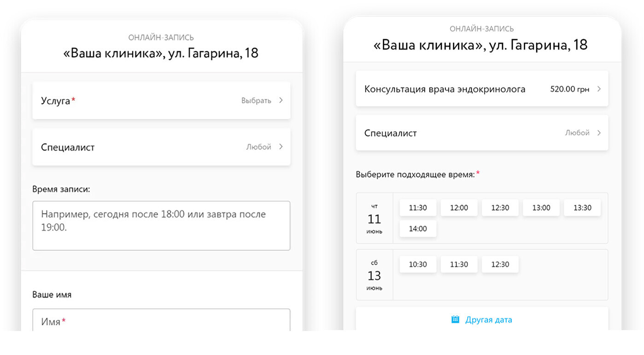644x355 pixels.
Task: Click the Другая дата link
Action: tap(488, 320)
